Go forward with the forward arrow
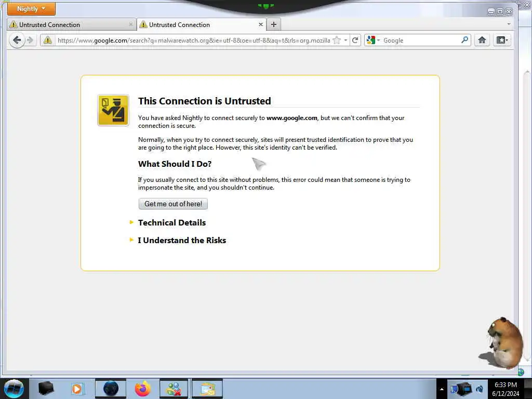 30,41
